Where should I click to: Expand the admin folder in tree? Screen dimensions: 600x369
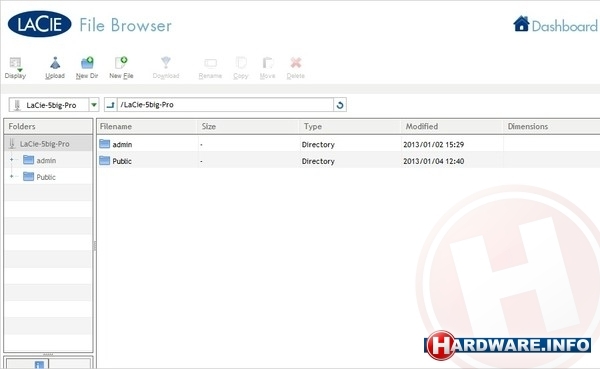[x=11, y=160]
